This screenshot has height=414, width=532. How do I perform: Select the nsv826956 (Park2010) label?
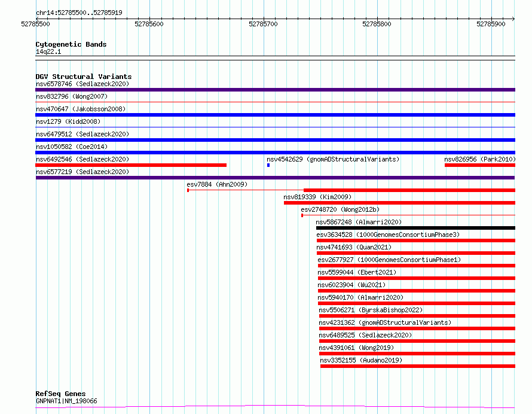point(480,159)
